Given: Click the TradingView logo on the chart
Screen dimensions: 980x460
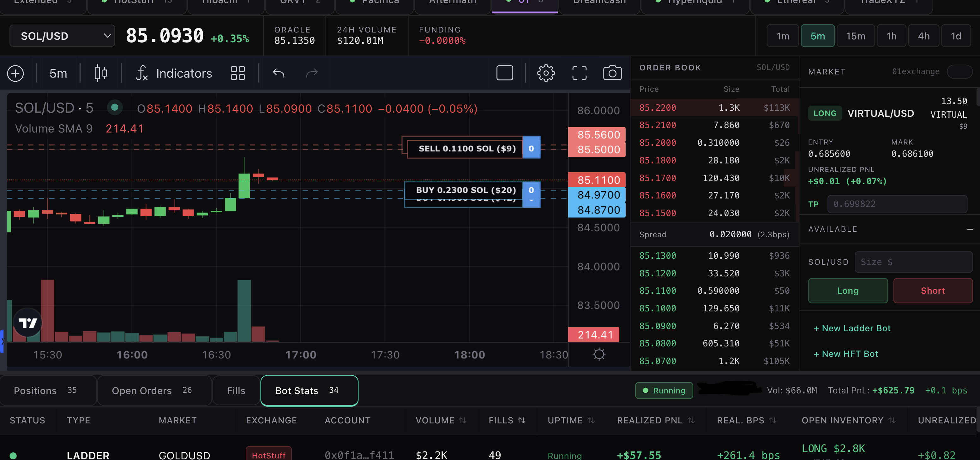Looking at the screenshot, I should (28, 323).
